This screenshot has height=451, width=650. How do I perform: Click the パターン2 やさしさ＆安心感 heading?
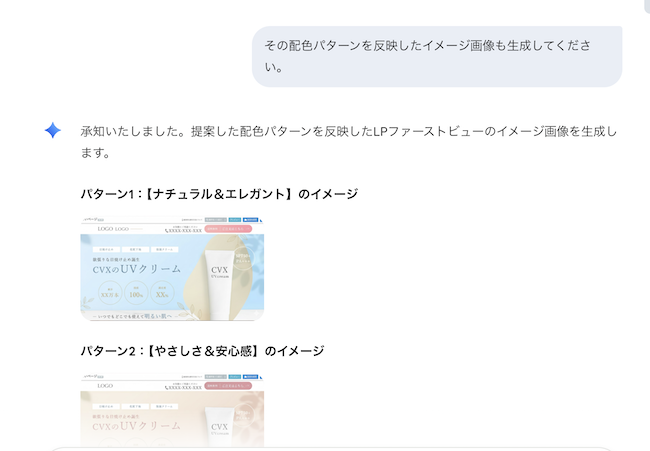click(x=202, y=351)
